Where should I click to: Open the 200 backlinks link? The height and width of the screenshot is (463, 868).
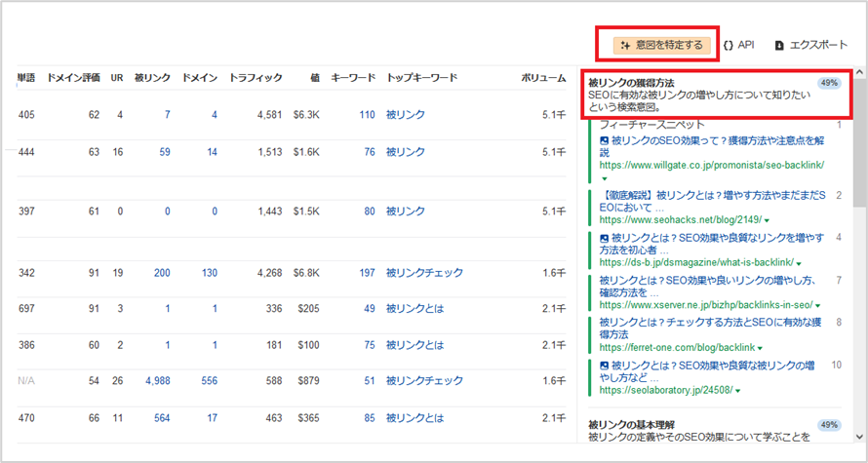162,273
